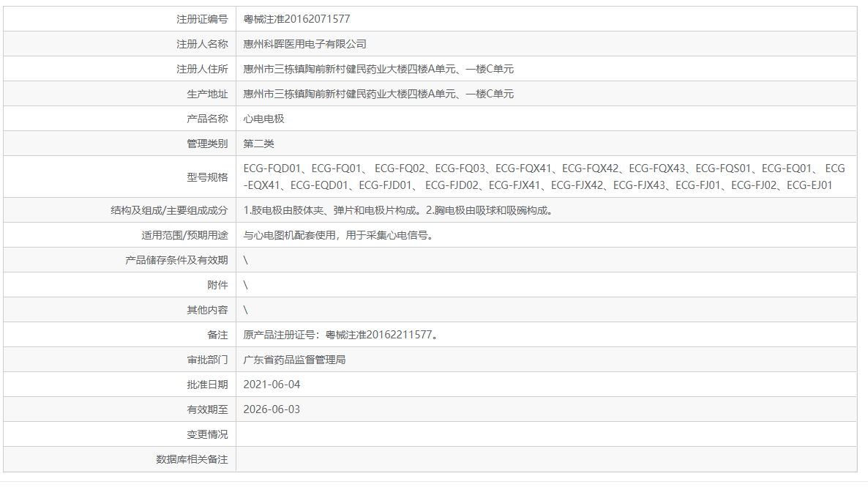
Task: Click the 注册人住所 label
Action: (x=202, y=69)
